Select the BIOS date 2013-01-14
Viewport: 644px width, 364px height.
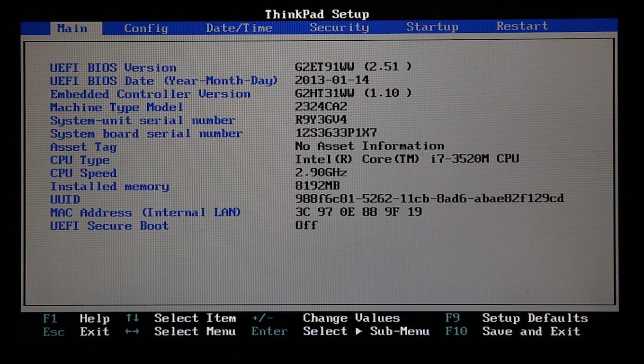332,80
